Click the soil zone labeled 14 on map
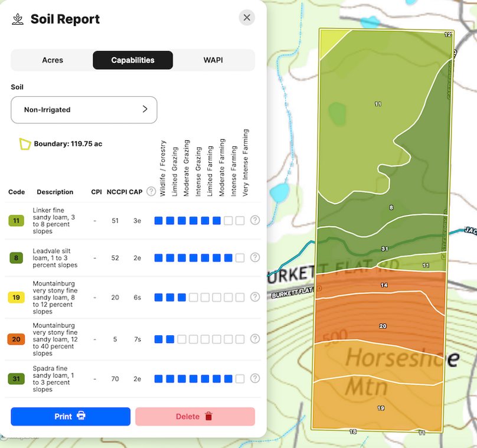The width and height of the screenshot is (477, 448). [384, 285]
